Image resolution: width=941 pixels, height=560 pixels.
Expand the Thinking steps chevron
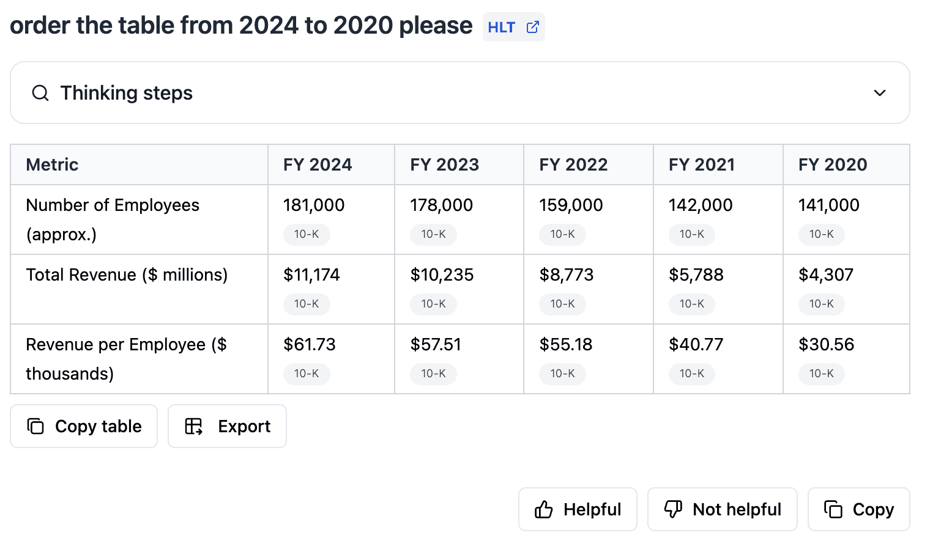click(x=880, y=93)
